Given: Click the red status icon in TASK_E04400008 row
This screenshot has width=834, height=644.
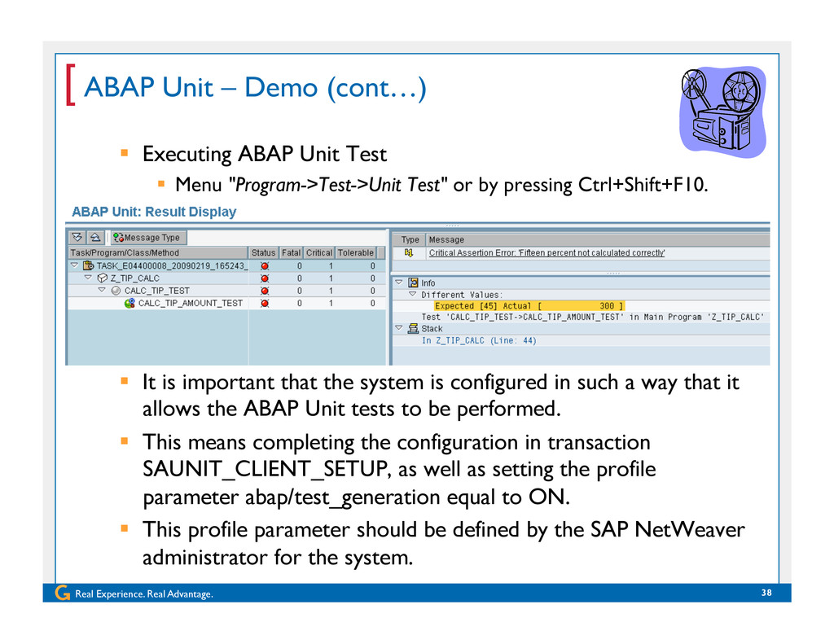Looking at the screenshot, I should point(265,265).
